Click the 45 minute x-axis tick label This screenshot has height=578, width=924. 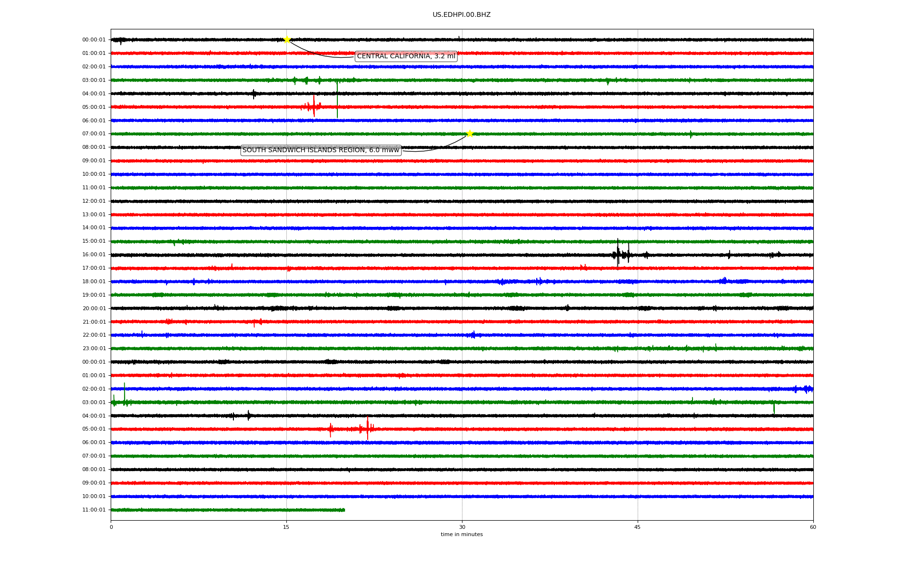(x=638, y=527)
